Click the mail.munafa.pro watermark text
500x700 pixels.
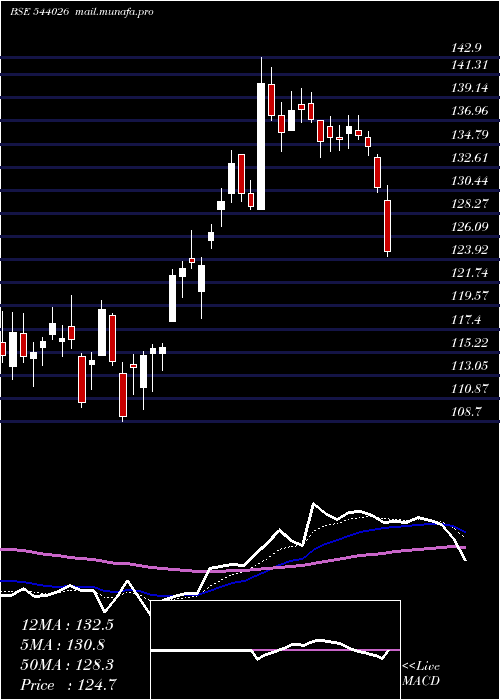click(112, 12)
